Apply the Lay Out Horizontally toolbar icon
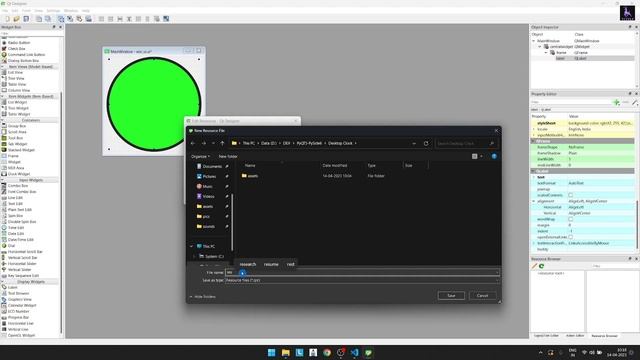Viewport: 640px width, 360px height. coord(101,19)
